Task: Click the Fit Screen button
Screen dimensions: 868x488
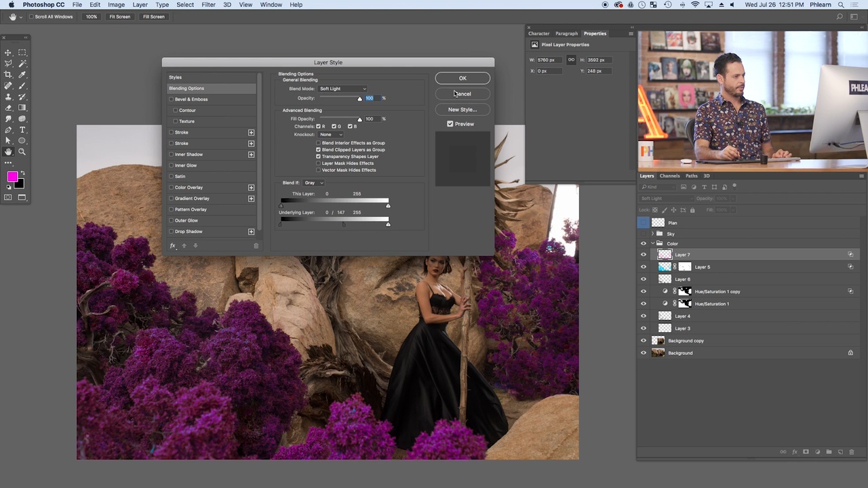Action: point(119,16)
